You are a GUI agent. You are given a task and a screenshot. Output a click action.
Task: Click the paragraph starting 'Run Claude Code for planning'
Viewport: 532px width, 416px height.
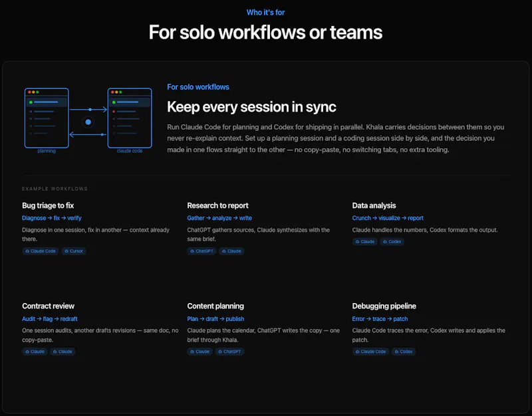(x=336, y=138)
